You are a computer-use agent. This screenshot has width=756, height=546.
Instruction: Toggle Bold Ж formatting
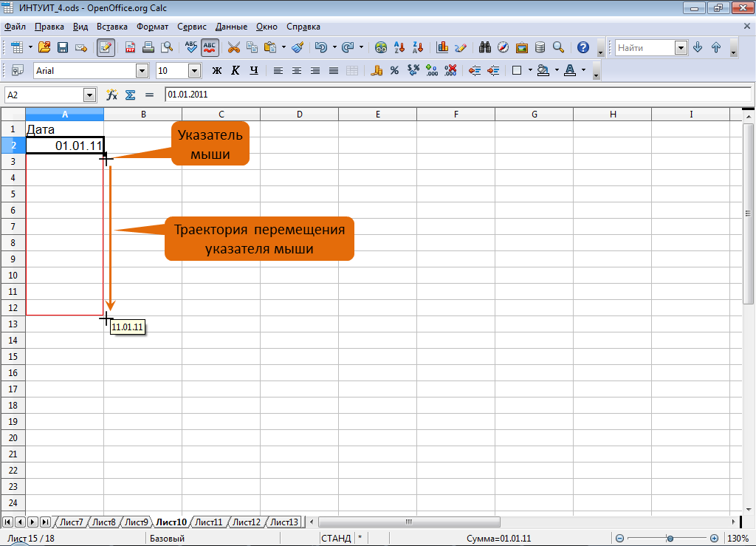pyautogui.click(x=217, y=70)
